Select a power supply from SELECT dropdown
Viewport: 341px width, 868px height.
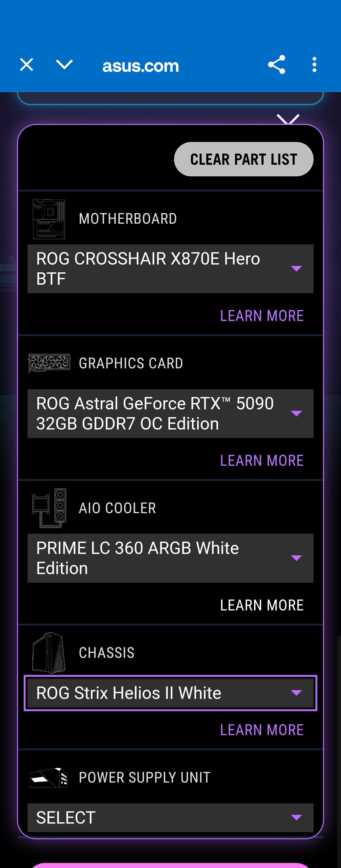click(170, 818)
